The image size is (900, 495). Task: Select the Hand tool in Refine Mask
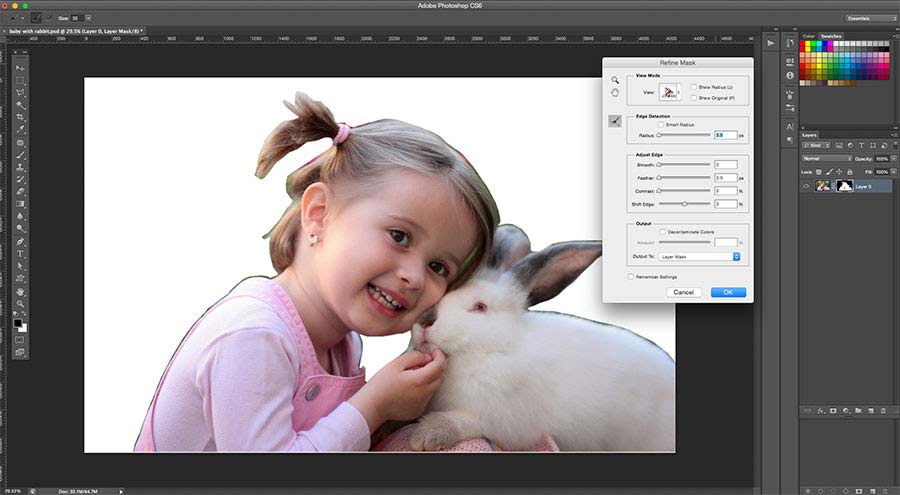point(616,92)
